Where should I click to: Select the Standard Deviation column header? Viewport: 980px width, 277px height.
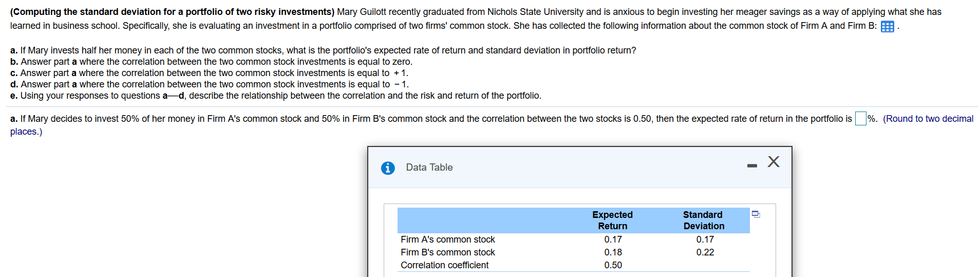point(703,220)
